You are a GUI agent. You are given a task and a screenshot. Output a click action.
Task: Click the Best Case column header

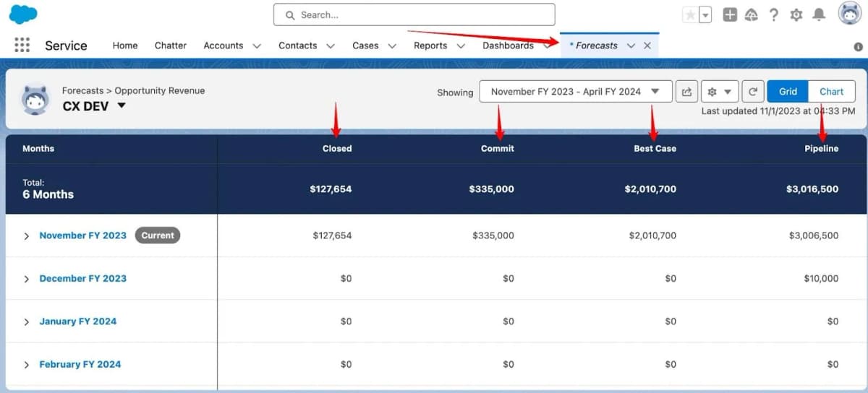pyautogui.click(x=655, y=148)
